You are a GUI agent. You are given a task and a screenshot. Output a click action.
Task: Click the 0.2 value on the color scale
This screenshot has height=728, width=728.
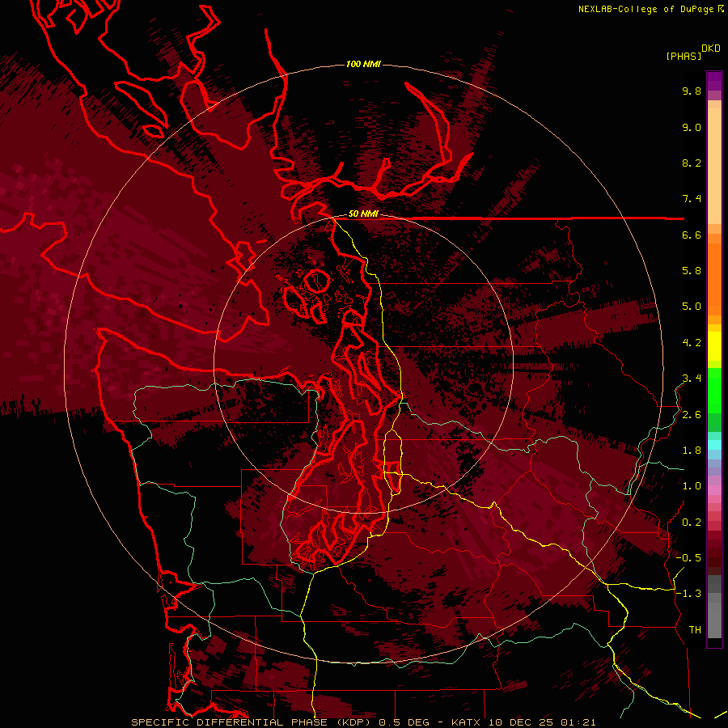(x=692, y=523)
